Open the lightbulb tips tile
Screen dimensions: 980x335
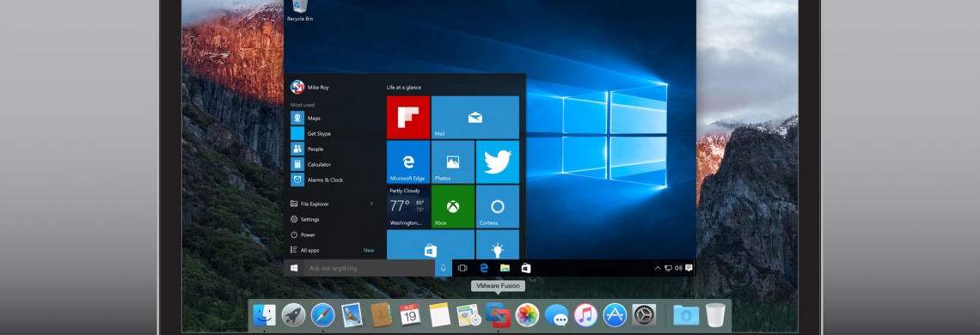click(x=498, y=244)
